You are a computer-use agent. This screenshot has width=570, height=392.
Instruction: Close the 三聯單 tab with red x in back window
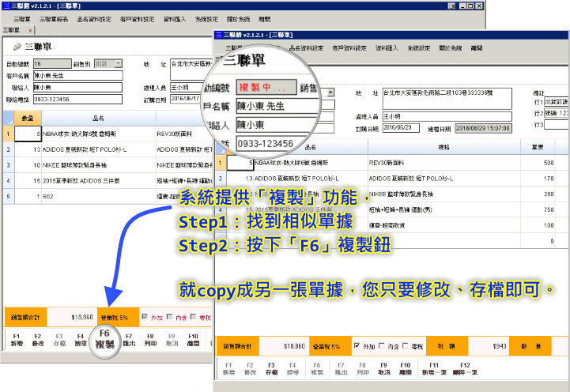[30, 31]
